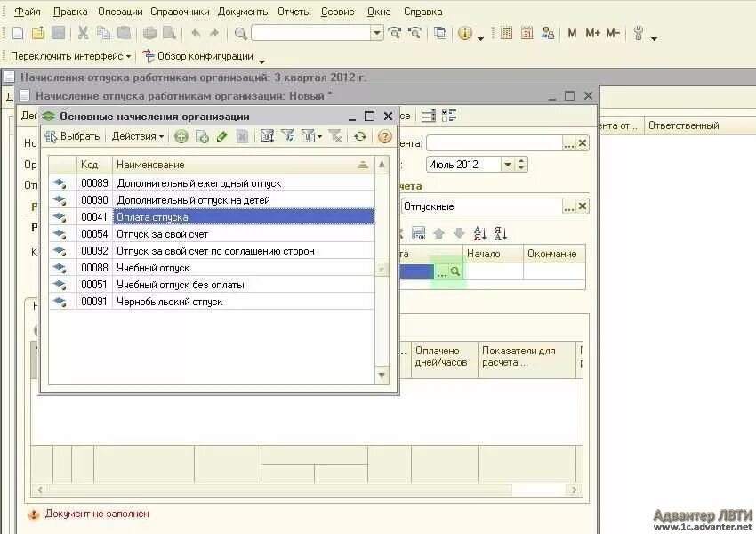Screen dimensions: 756x534
Task: Click sort ascending icon in document window
Action: [479, 234]
